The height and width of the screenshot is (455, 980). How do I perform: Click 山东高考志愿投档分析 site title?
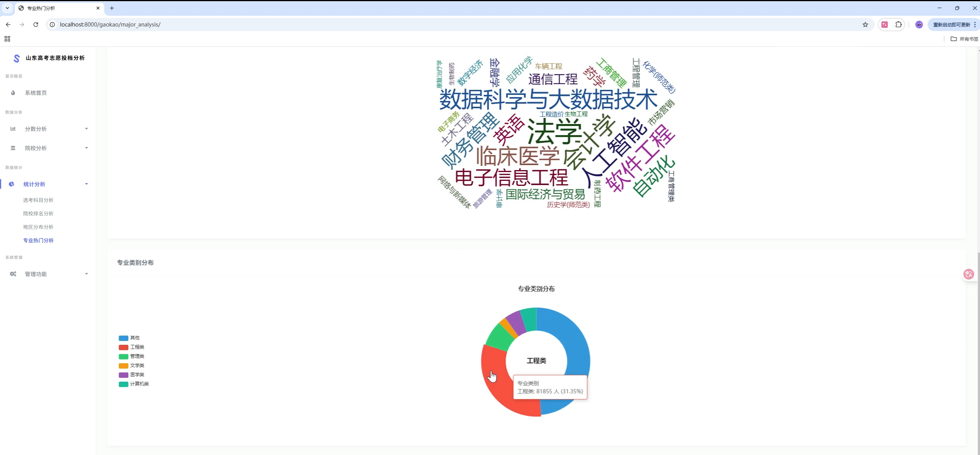[55, 58]
